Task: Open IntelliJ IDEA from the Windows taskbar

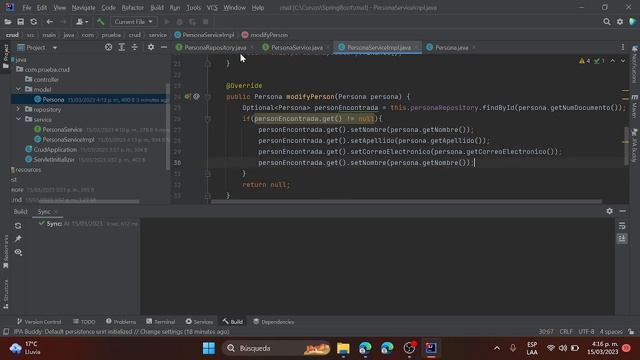Action: [x=431, y=348]
